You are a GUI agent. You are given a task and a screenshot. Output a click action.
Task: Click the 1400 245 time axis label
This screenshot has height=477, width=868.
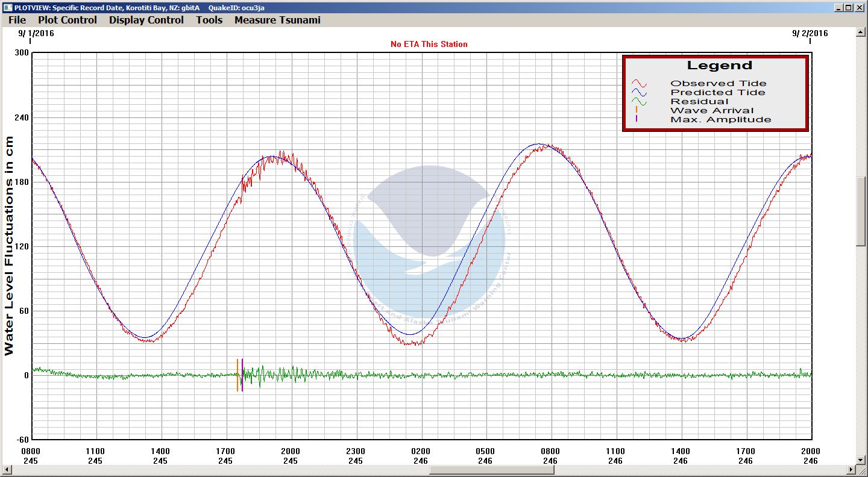pos(160,456)
